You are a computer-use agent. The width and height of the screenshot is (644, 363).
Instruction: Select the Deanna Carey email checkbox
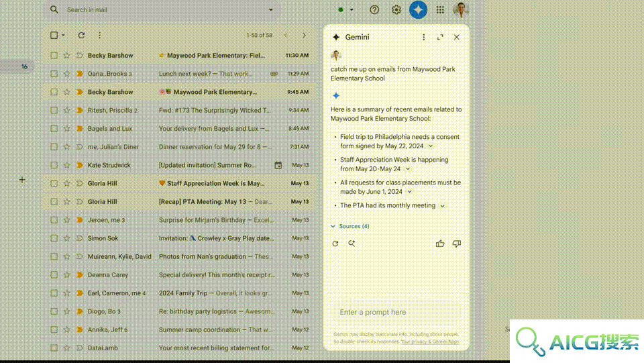click(54, 274)
